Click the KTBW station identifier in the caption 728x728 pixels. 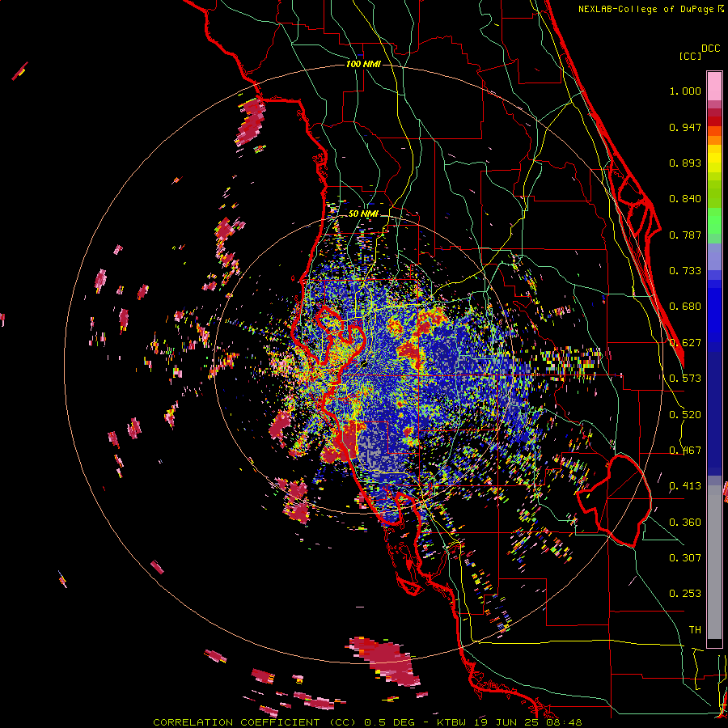click(453, 722)
